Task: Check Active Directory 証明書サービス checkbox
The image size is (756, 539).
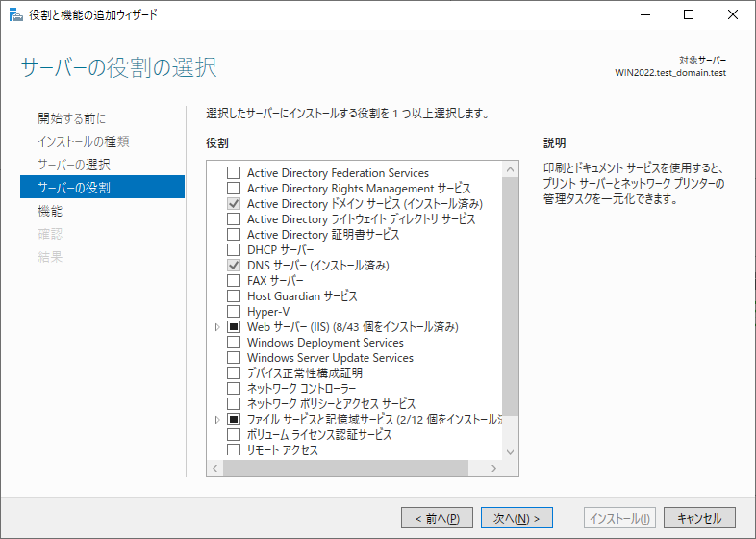Action: pos(234,235)
